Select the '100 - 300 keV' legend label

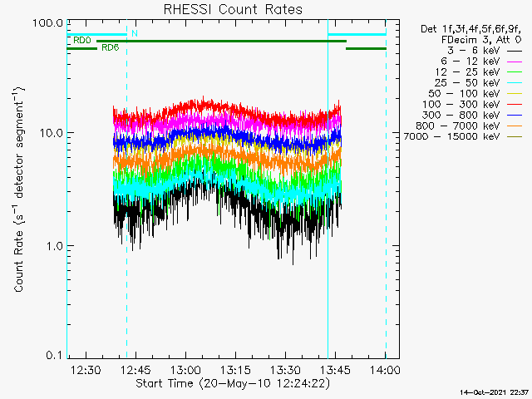pos(461,105)
